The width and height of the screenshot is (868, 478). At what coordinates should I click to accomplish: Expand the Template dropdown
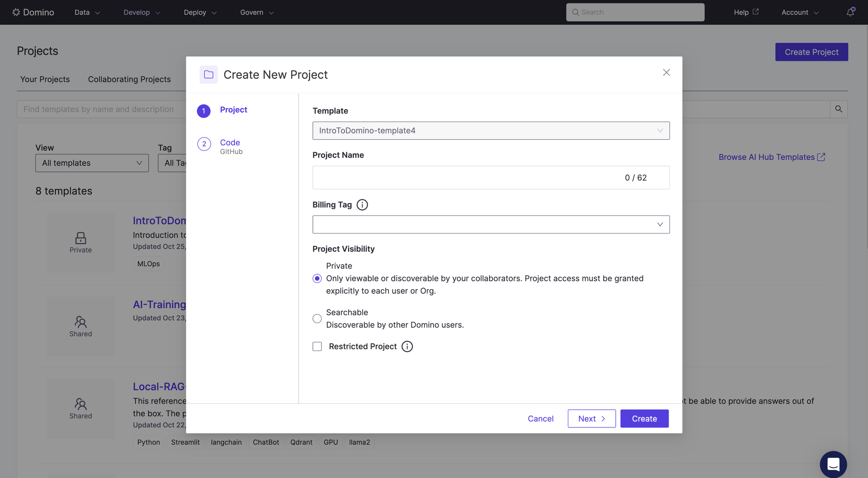coord(491,131)
